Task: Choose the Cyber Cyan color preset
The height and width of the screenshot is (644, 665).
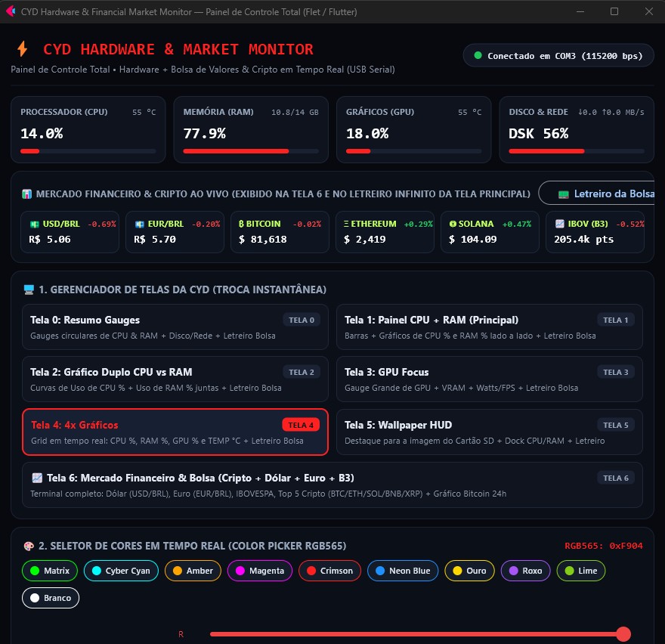Action: coord(121,571)
